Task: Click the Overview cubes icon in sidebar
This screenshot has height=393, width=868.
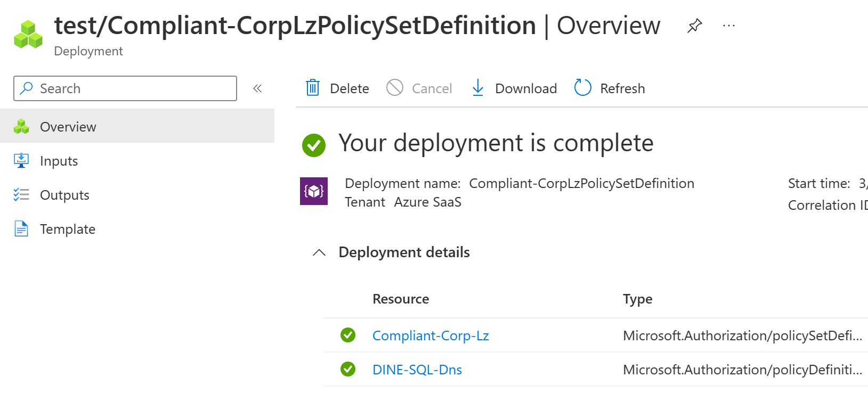Action: (x=21, y=126)
